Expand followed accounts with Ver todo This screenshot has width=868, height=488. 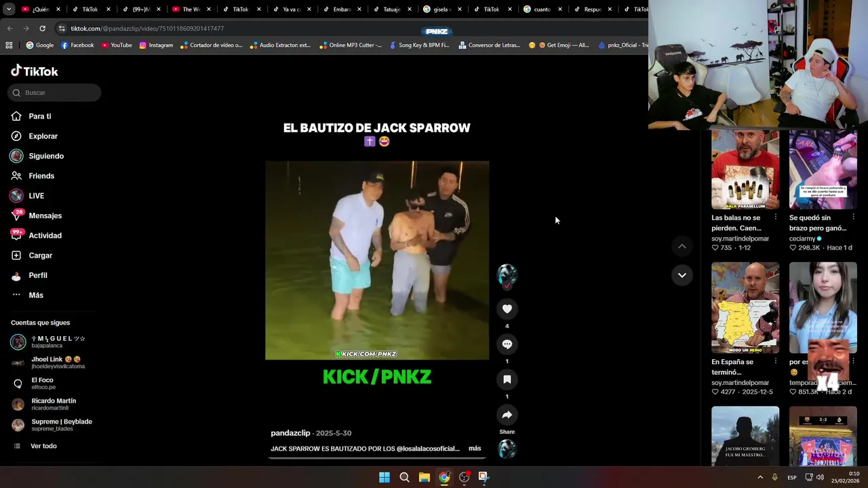coord(43,446)
